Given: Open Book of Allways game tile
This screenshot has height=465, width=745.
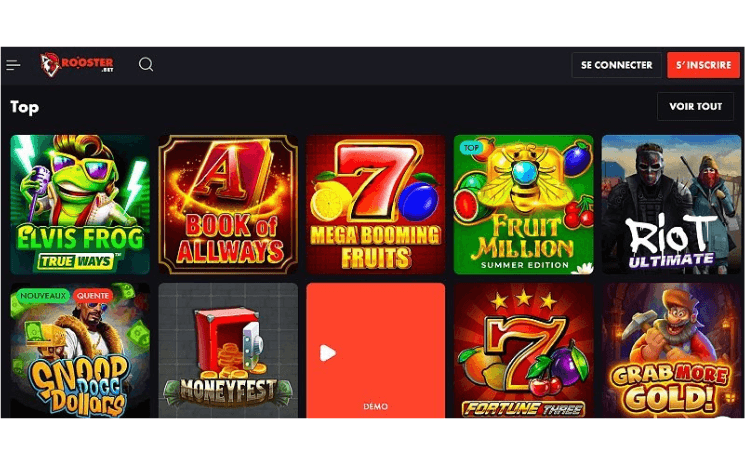Looking at the screenshot, I should point(228,205).
